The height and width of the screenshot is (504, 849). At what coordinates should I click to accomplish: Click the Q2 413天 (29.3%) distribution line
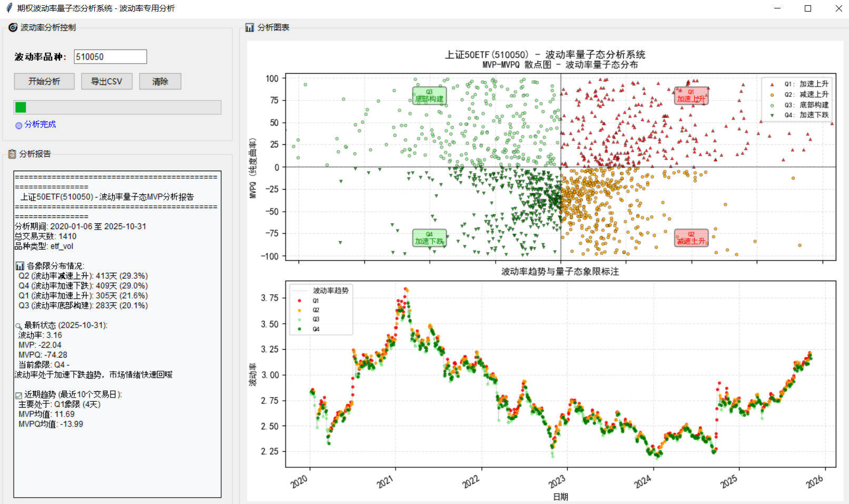coord(83,276)
